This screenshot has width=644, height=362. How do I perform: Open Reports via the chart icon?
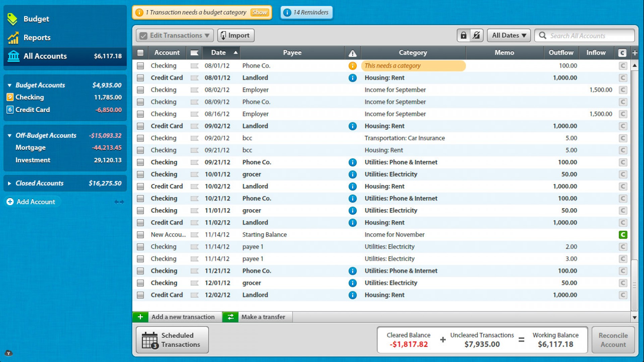tap(12, 38)
